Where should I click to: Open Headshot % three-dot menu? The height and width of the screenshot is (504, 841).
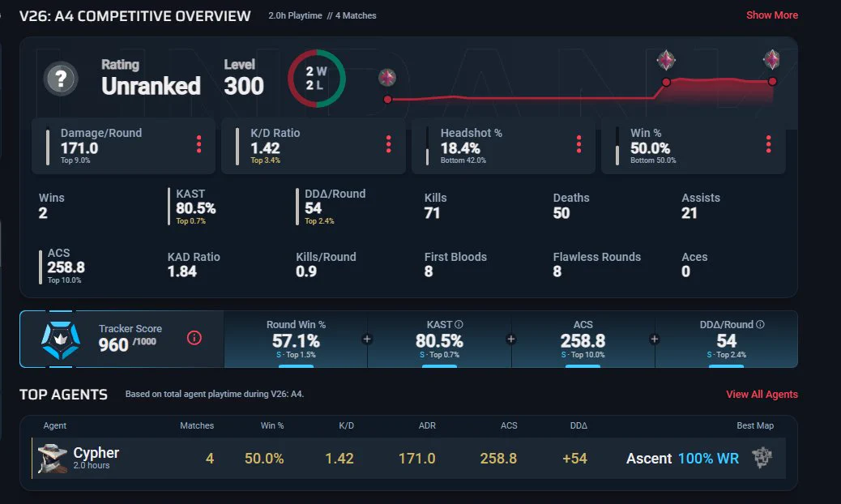578,144
